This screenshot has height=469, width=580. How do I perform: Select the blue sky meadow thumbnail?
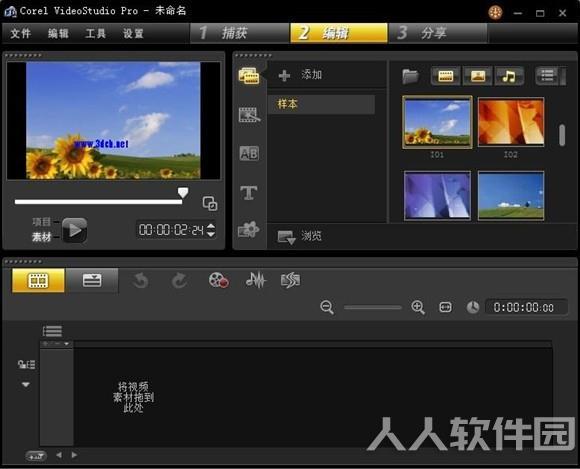click(511, 195)
